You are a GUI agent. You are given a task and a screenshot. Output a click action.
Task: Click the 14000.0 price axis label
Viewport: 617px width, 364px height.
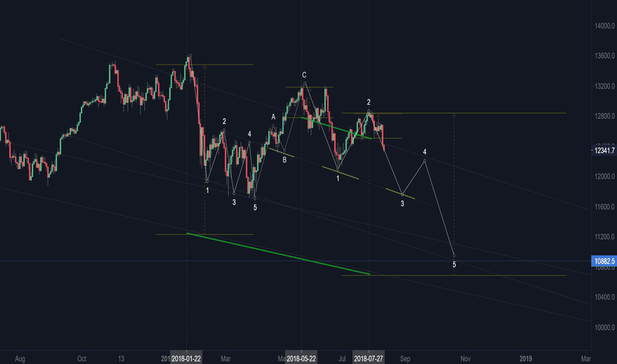[604, 26]
